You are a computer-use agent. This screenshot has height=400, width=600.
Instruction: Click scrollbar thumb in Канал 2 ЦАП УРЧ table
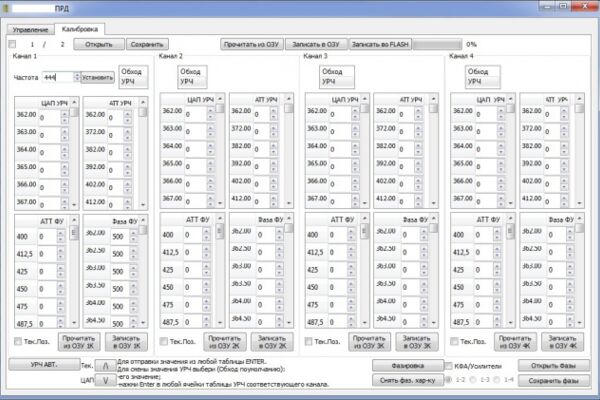coord(220,108)
